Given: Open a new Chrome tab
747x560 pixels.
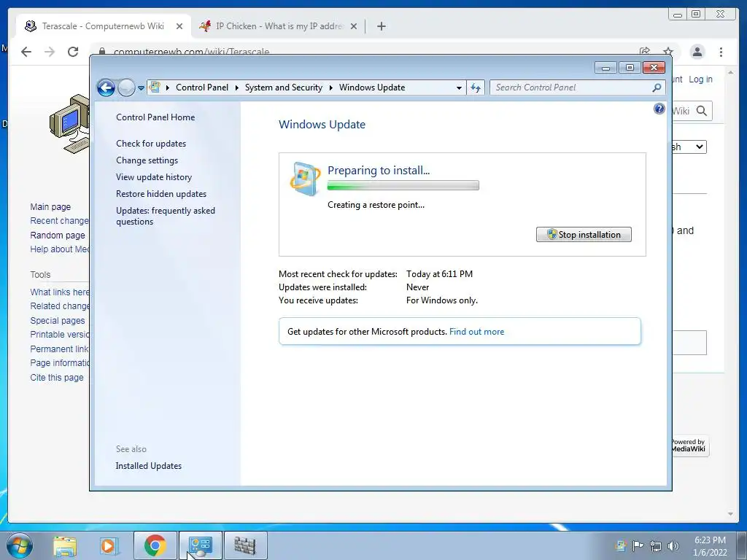Looking at the screenshot, I should [381, 26].
